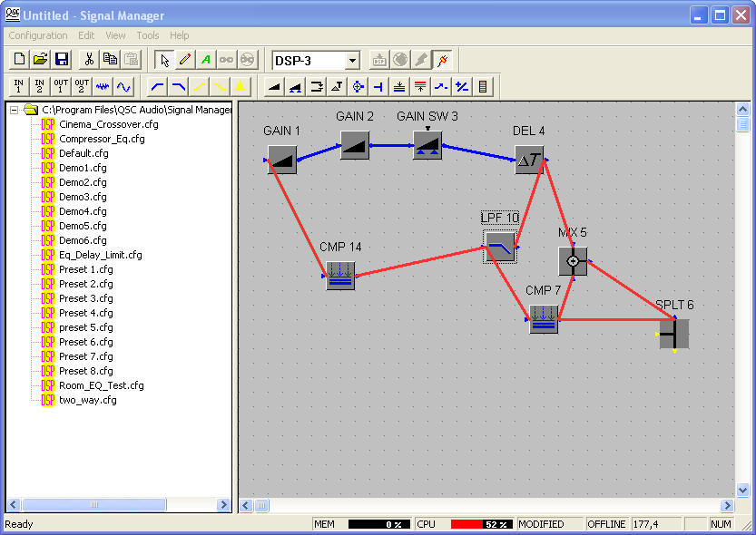The image size is (756, 535).
Task: Open the View menu
Action: click(116, 35)
